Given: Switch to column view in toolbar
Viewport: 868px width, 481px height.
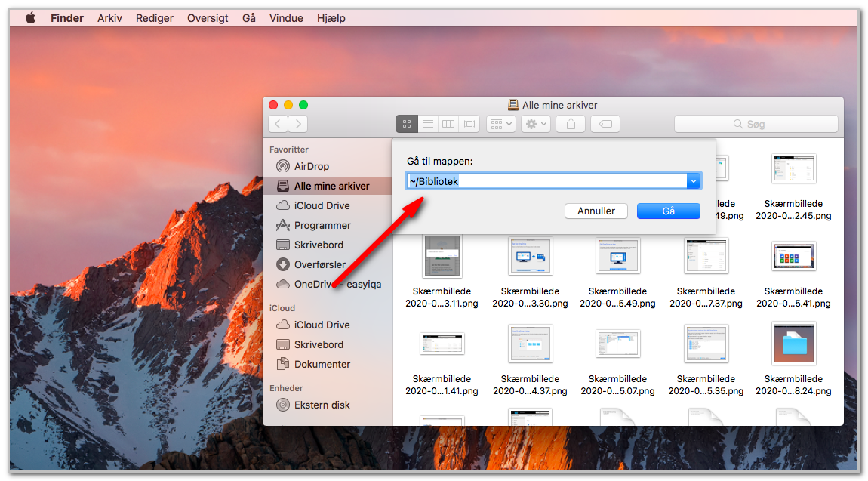Looking at the screenshot, I should click(448, 124).
